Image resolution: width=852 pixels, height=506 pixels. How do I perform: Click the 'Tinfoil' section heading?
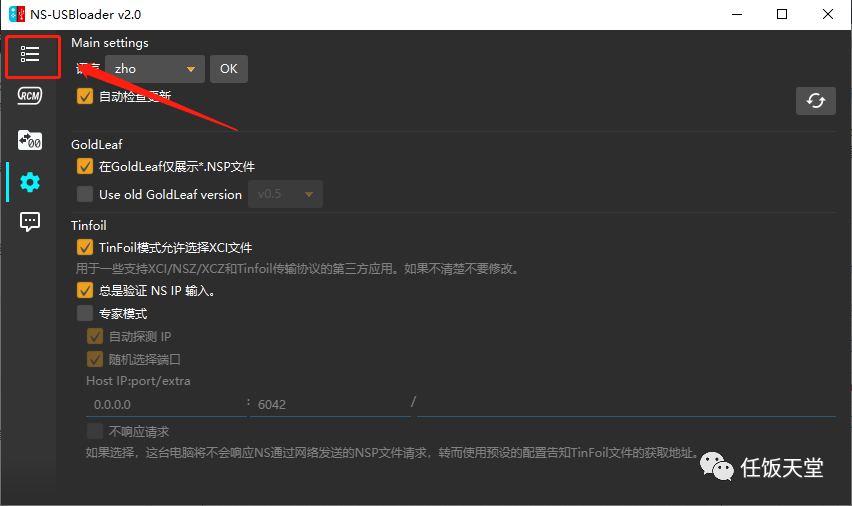point(89,226)
